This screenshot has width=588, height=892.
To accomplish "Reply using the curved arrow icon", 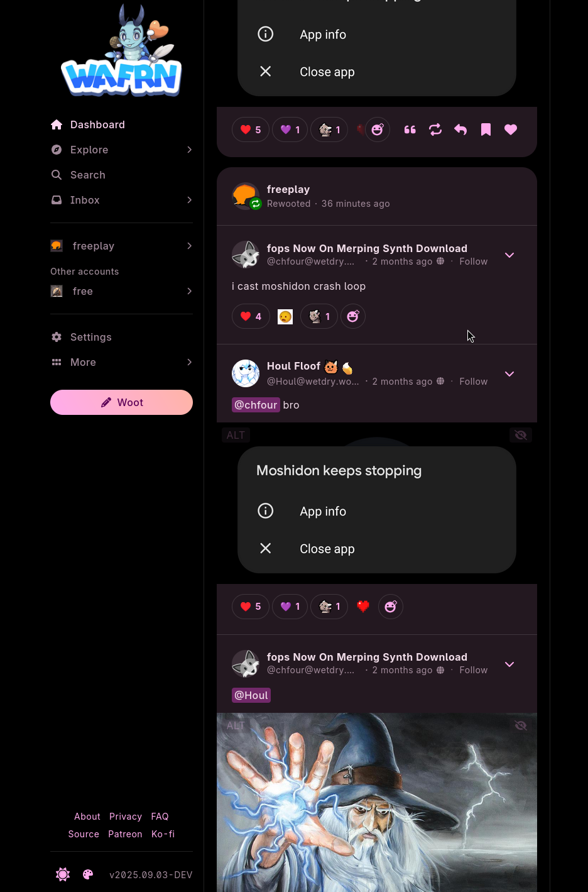I will coord(460,129).
